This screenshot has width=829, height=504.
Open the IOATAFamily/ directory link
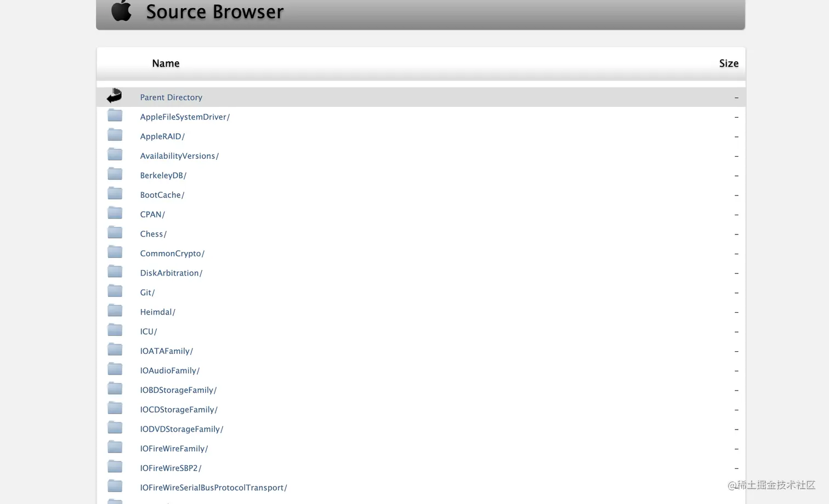tap(167, 351)
